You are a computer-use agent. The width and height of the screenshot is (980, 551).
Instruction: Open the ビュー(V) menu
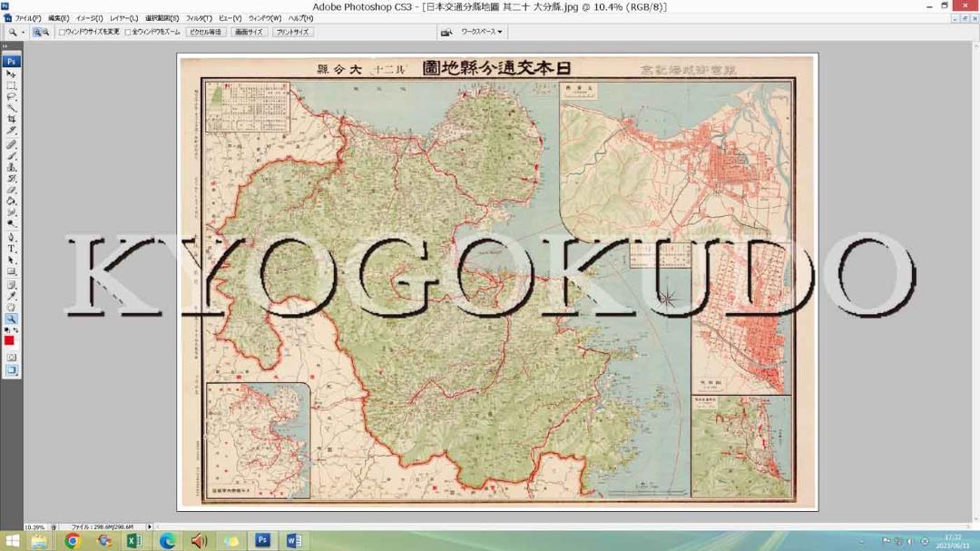coord(230,19)
